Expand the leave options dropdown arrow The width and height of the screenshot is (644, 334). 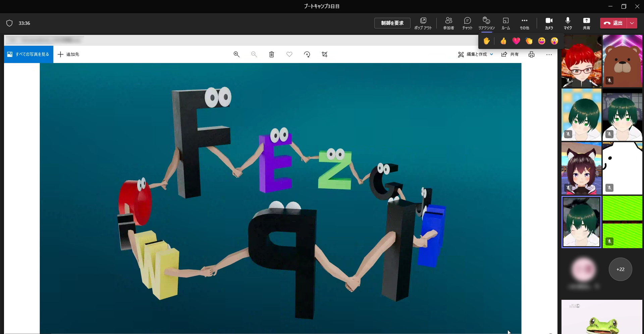pyautogui.click(x=632, y=23)
